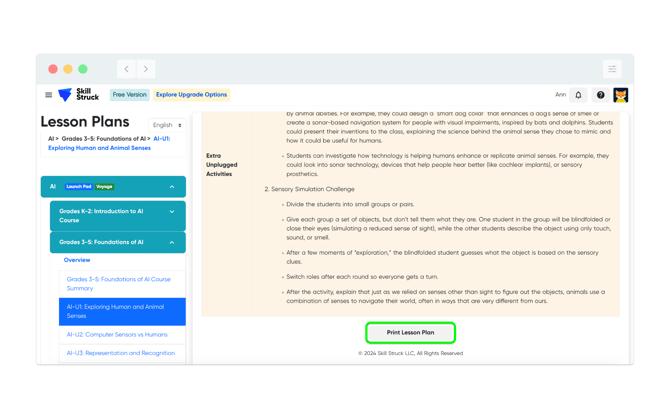Click the Print Lesson Plan button

[x=411, y=333]
